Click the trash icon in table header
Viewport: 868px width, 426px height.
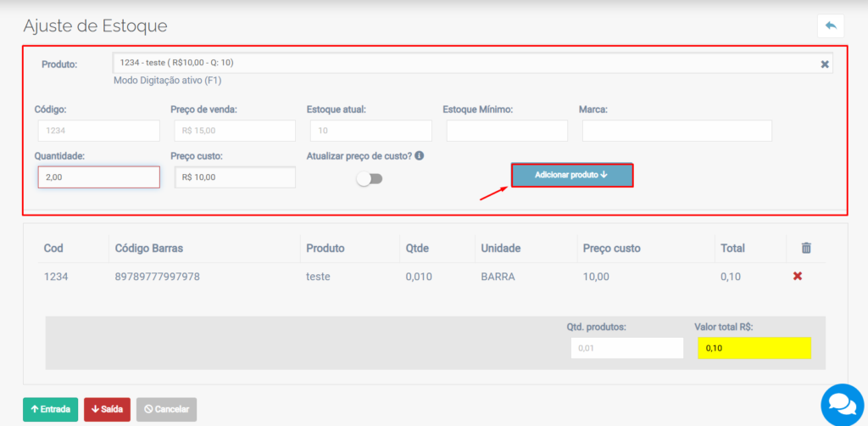click(805, 248)
